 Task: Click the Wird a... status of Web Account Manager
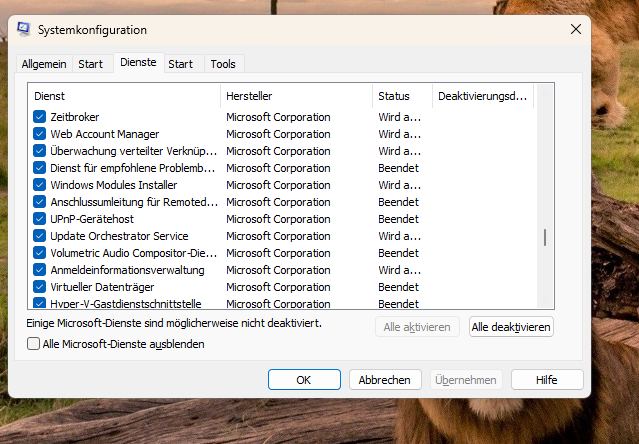(399, 134)
